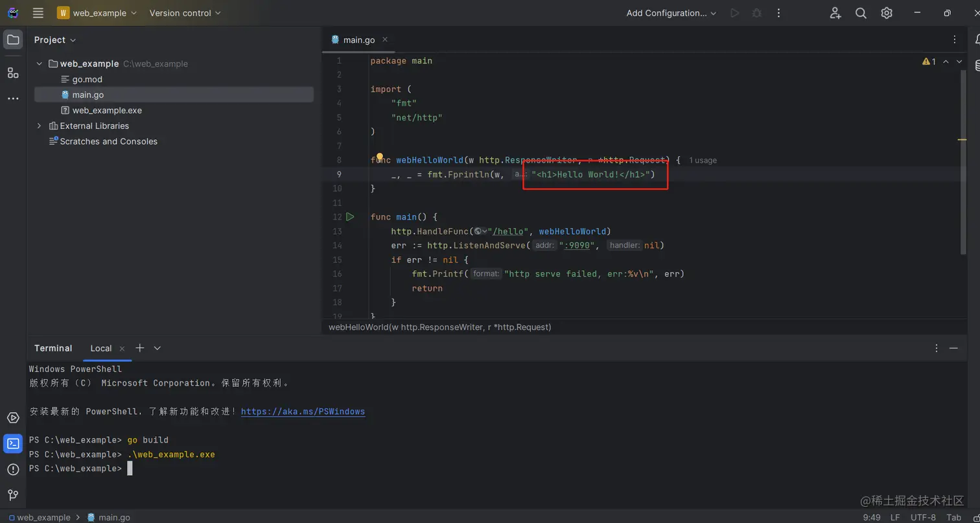Screen dimensions: 980x523
Task: Open the Git tool window icon
Action: pyautogui.click(x=13, y=495)
